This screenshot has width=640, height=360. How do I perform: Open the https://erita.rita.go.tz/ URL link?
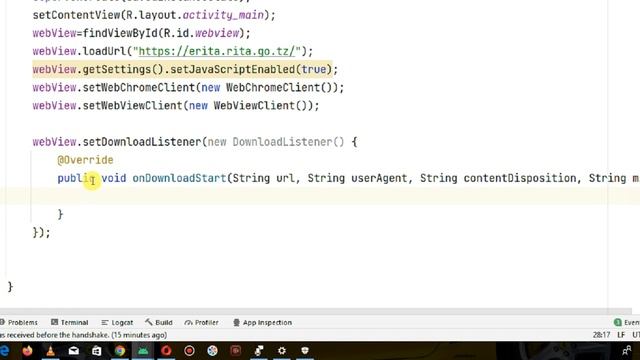pos(217,51)
